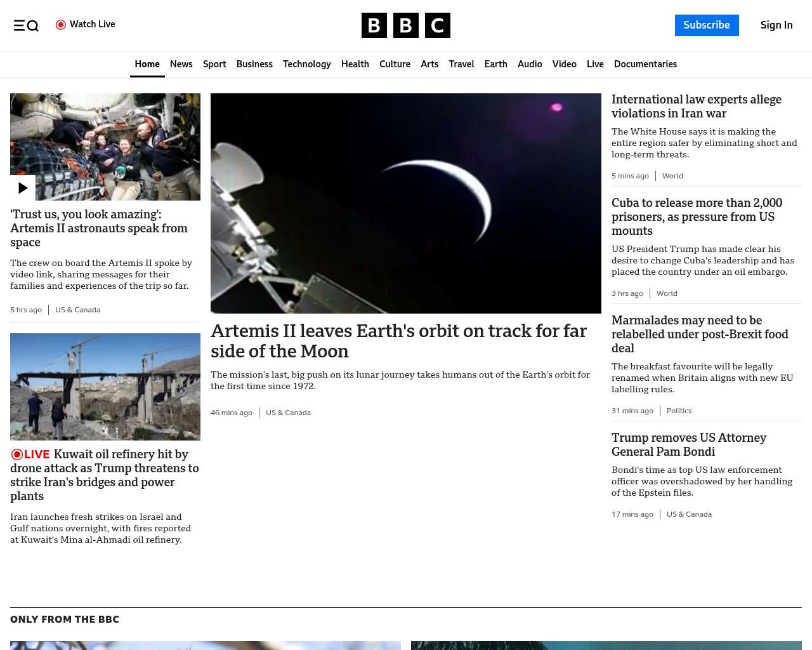Open the menu and search icon
The height and width of the screenshot is (650, 812).
click(26, 25)
